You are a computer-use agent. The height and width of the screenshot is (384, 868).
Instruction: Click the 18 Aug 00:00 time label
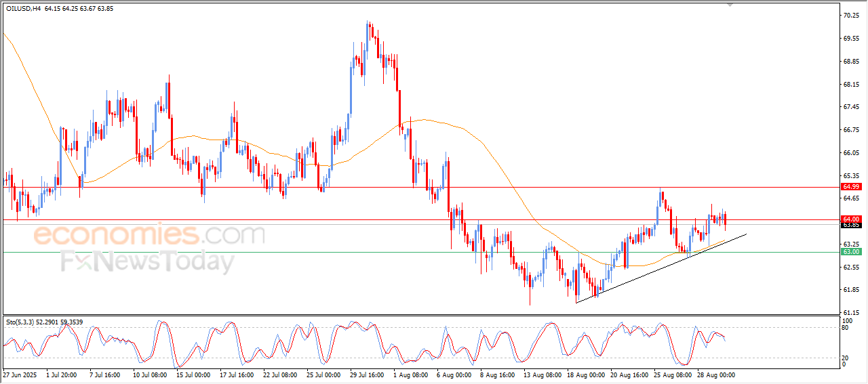585,375
